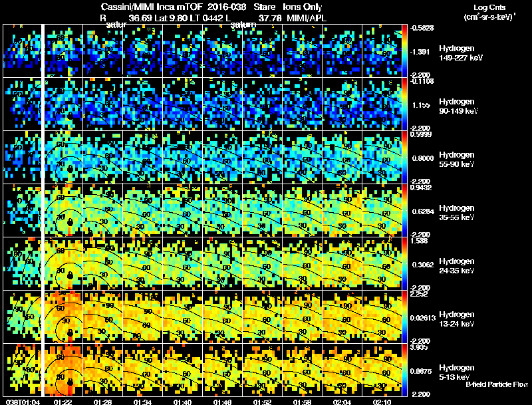This screenshot has width=532, height=405.
Task: Click the '01:52' time axis label
Action: [262, 402]
